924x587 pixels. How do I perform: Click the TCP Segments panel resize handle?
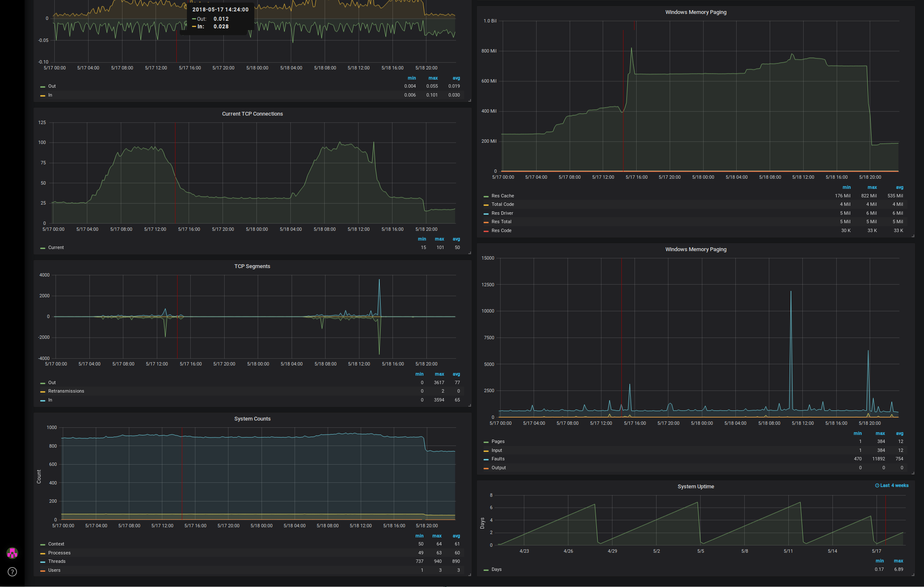click(469, 405)
